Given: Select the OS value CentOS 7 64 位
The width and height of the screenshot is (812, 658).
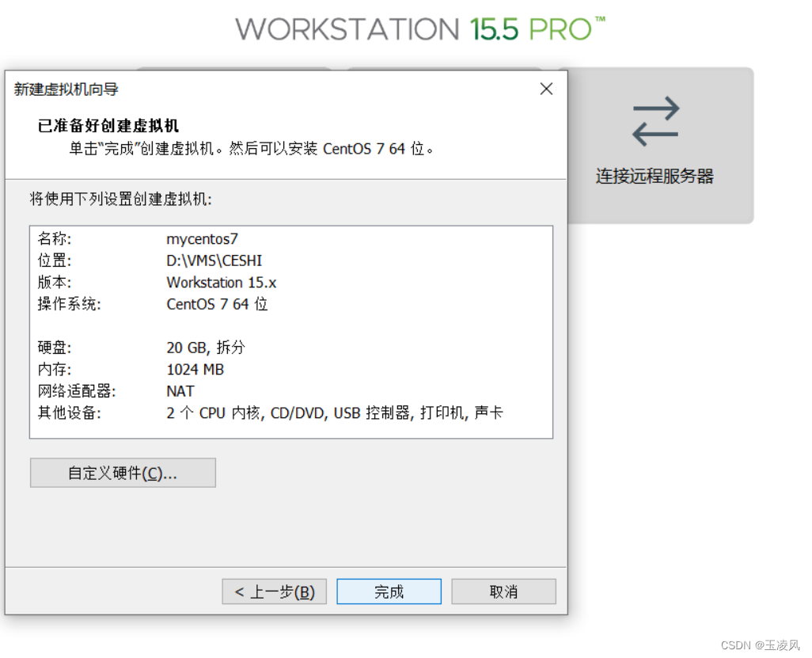Looking at the screenshot, I should click(217, 304).
